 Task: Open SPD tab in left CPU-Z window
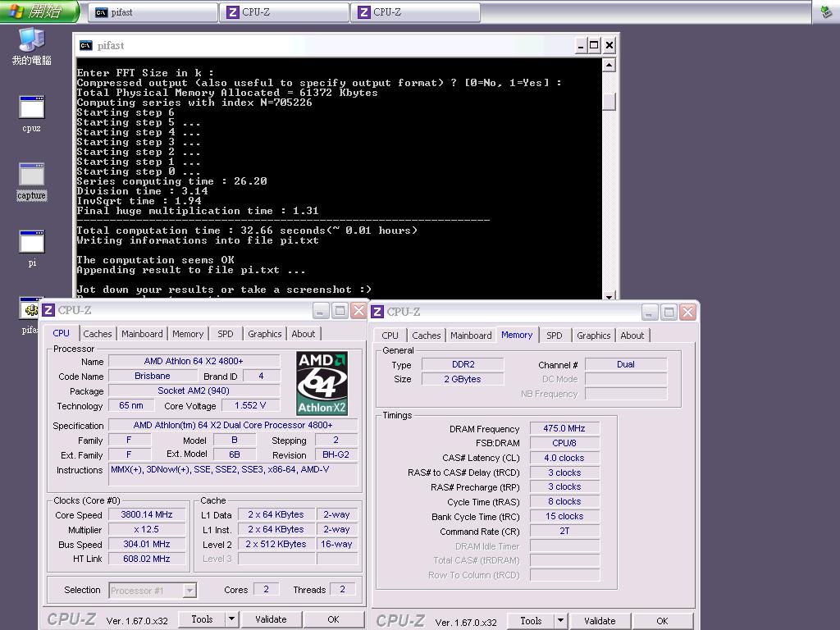point(226,334)
